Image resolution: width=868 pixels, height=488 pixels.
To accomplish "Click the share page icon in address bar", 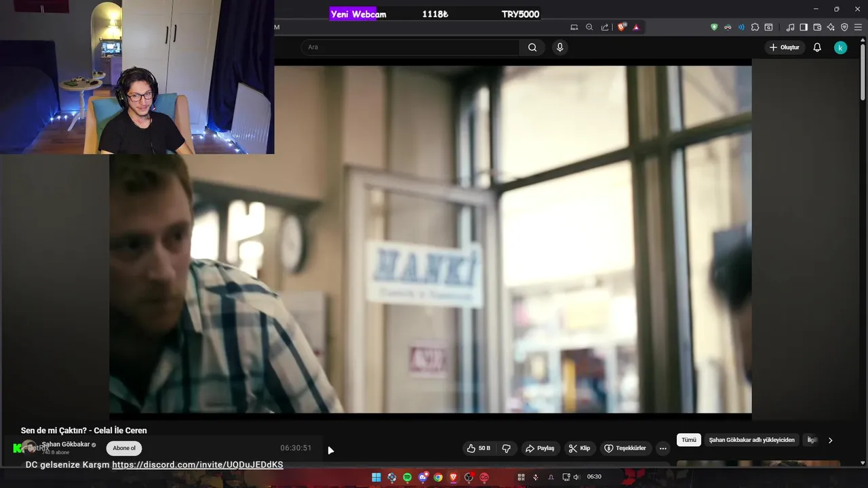I will click(605, 27).
